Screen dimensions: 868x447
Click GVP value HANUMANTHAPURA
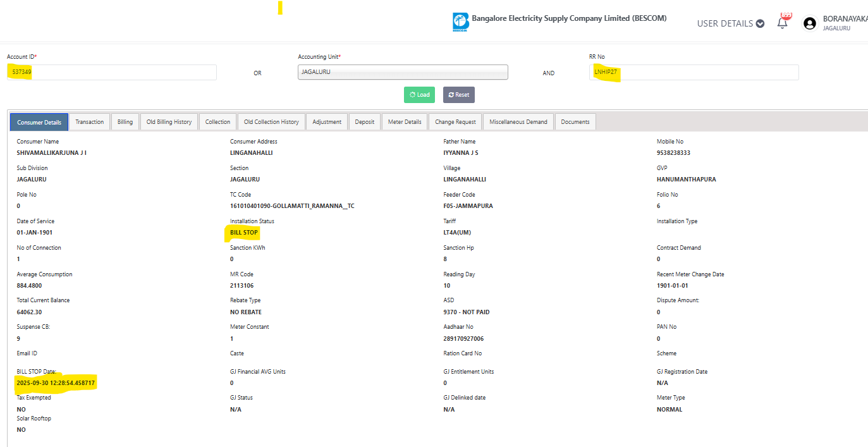pos(687,180)
